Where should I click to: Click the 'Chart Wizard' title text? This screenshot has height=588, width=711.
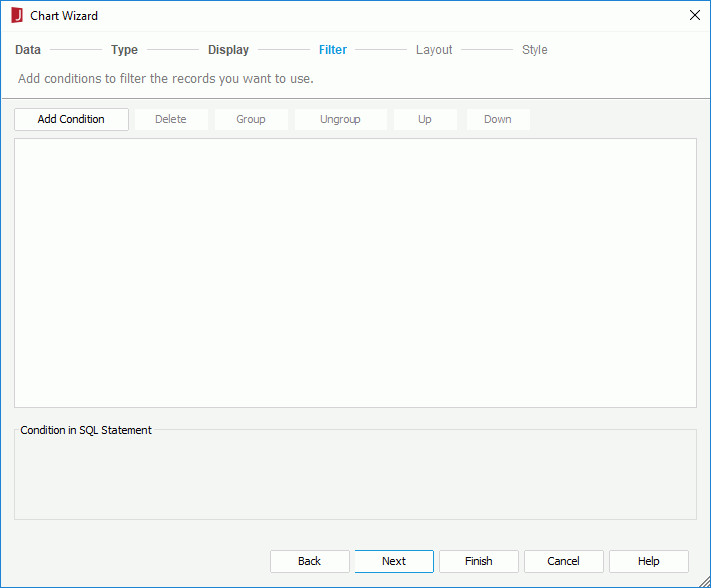pos(64,16)
